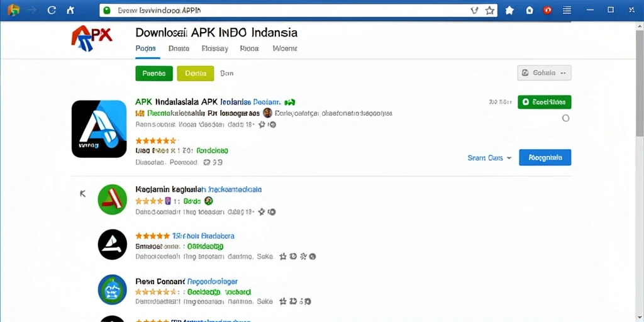Click the star icon after 'Sake' in blue robot app row

tap(282, 301)
